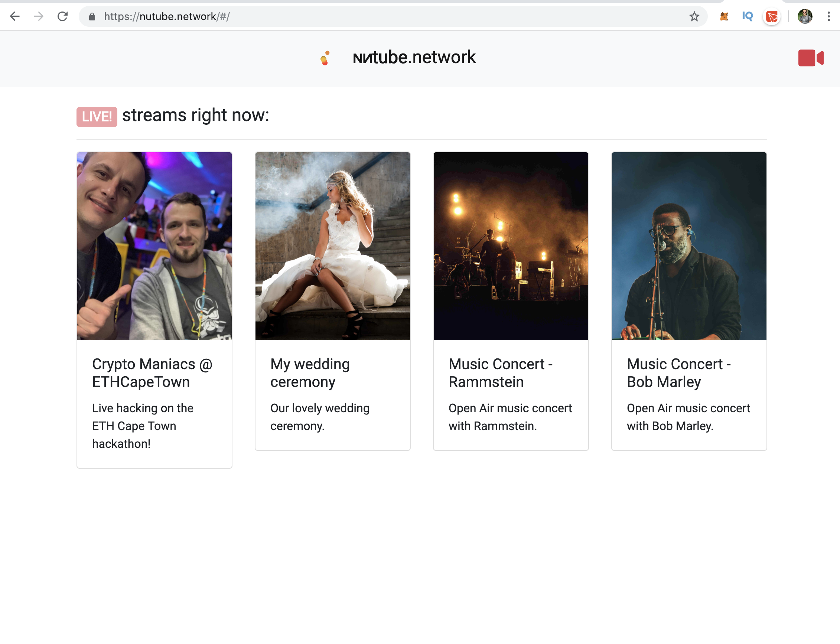840x644 pixels.
Task: Click the red video camera icon
Action: tap(811, 58)
